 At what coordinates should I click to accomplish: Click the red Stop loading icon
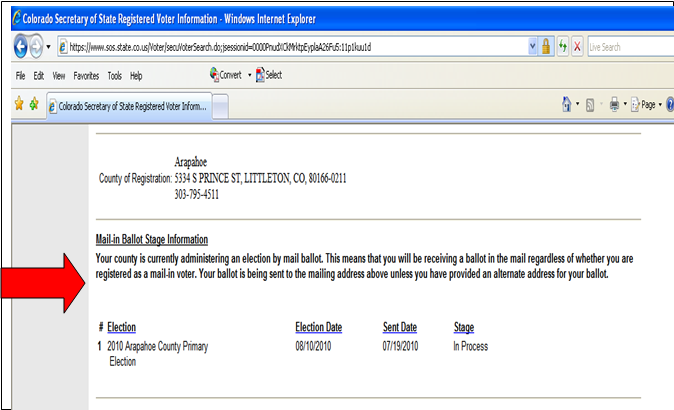click(x=577, y=46)
